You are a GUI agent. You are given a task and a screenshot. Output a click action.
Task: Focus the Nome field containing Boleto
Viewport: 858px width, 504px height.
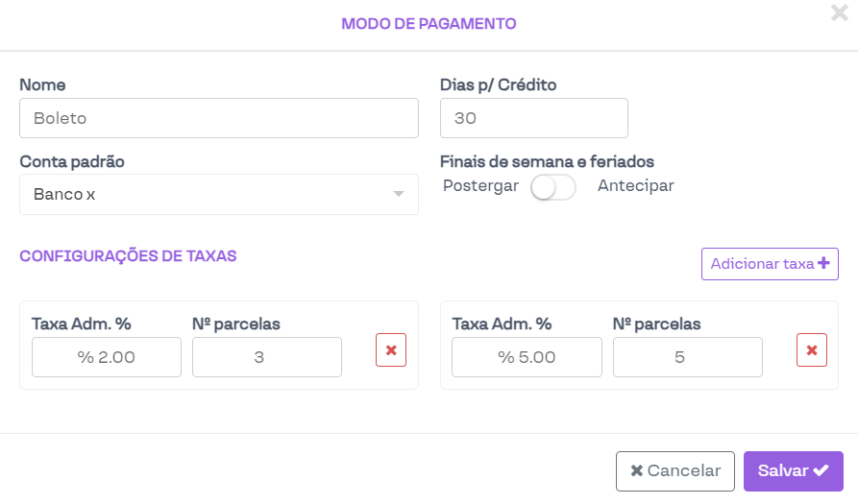click(x=218, y=118)
